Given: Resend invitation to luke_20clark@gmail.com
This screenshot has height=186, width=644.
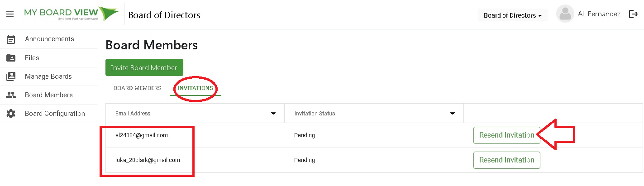Looking at the screenshot, I should (507, 160).
